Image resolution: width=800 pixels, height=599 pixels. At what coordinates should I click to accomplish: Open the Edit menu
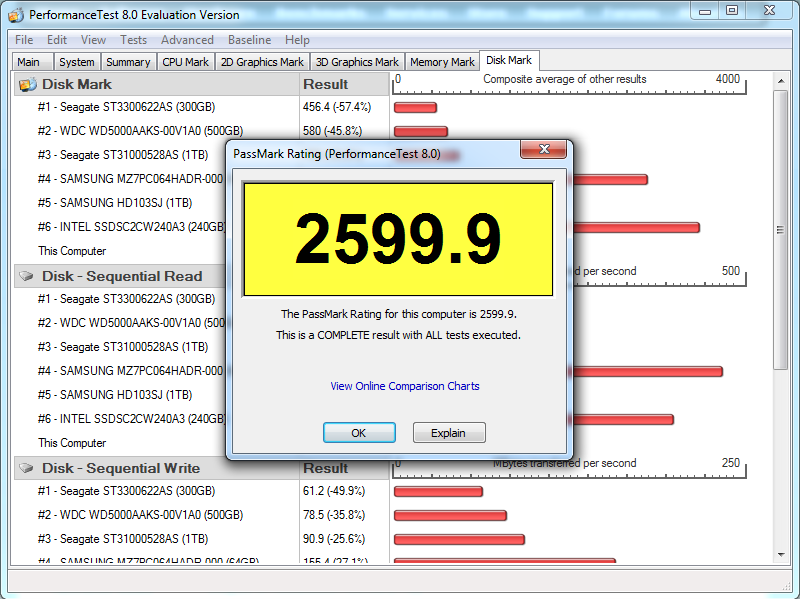pos(57,40)
